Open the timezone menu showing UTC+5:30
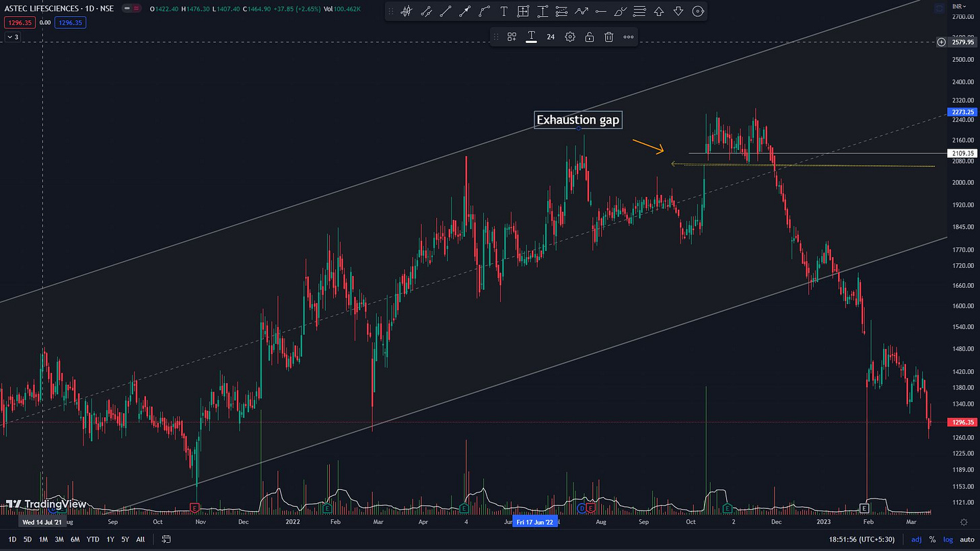The width and height of the screenshot is (980, 551). [x=861, y=539]
